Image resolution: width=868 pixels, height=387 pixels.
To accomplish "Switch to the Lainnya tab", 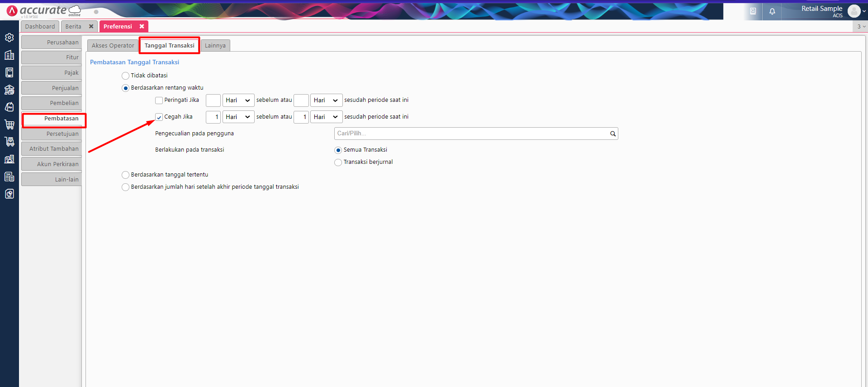I will tap(215, 46).
